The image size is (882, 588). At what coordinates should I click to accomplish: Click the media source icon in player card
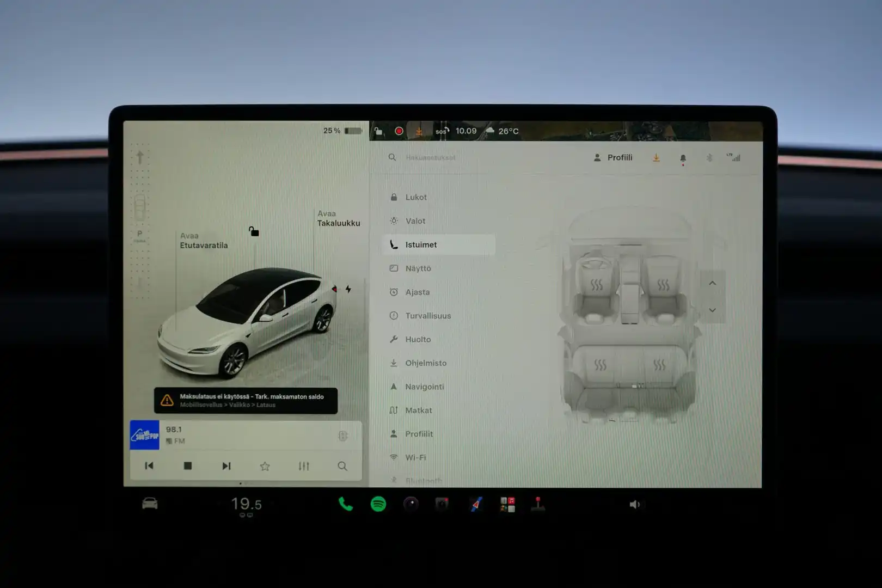tap(342, 436)
